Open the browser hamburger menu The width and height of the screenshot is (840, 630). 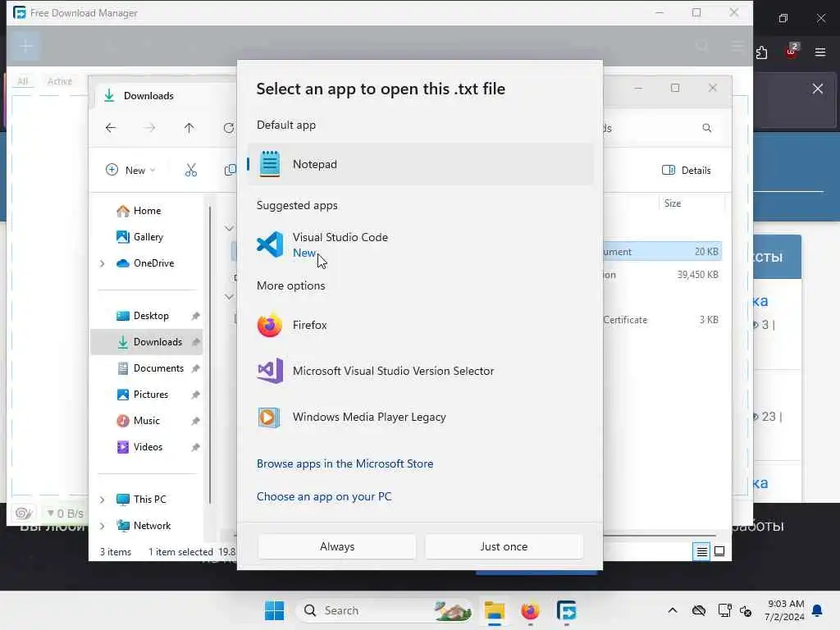(x=820, y=52)
